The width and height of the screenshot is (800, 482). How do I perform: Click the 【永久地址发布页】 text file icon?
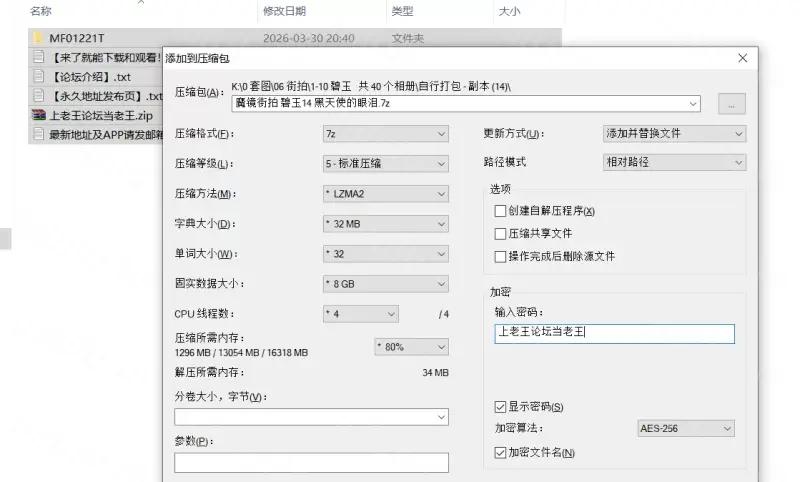click(38, 96)
